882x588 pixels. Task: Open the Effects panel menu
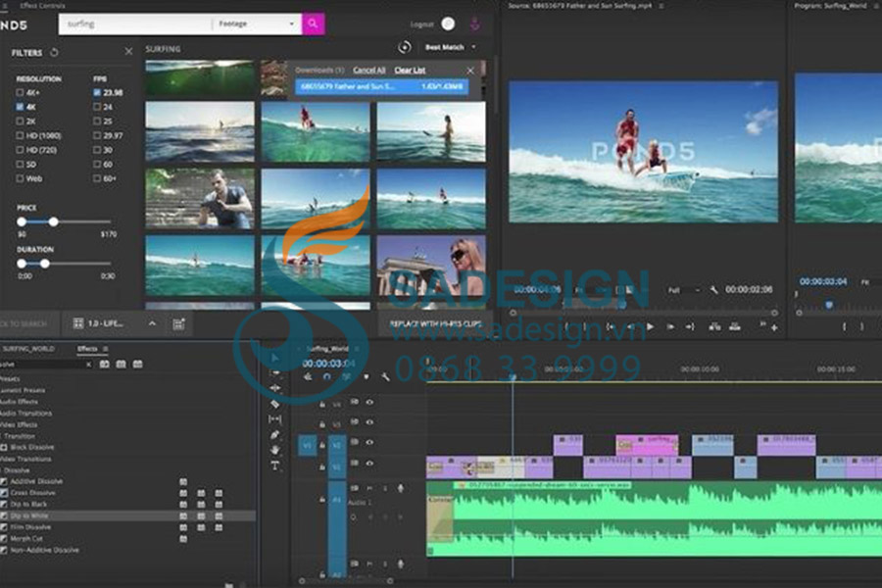pos(105,349)
